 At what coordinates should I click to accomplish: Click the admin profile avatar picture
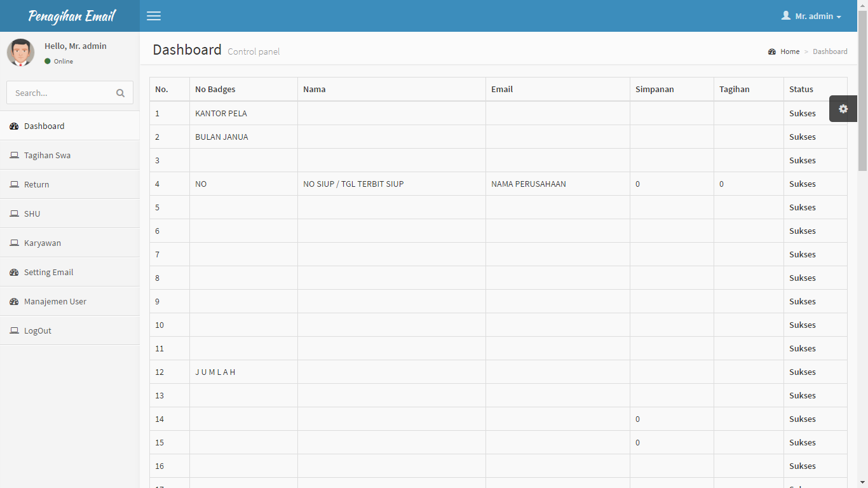click(20, 53)
